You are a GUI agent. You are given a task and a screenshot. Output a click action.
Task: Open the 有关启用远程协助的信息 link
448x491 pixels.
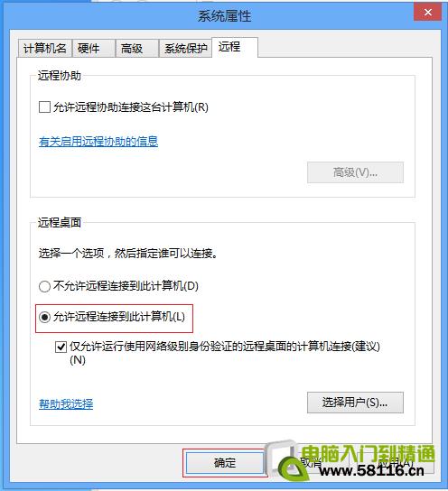click(x=98, y=142)
